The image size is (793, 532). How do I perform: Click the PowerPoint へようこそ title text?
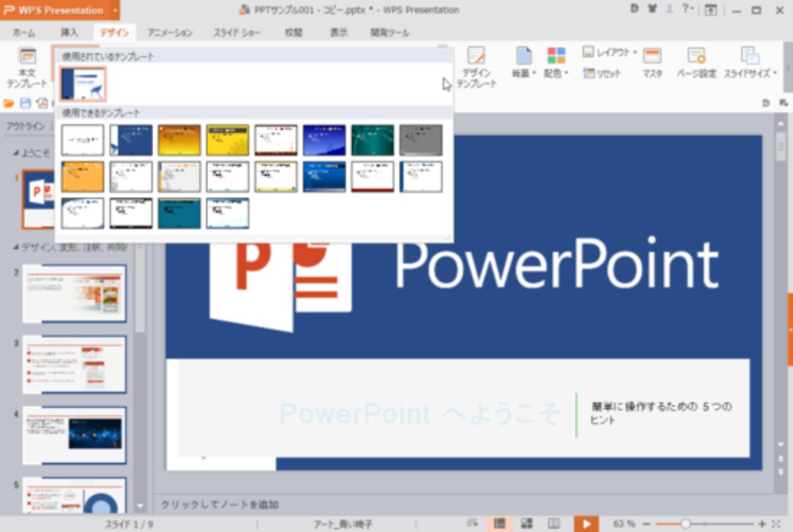click(x=420, y=414)
